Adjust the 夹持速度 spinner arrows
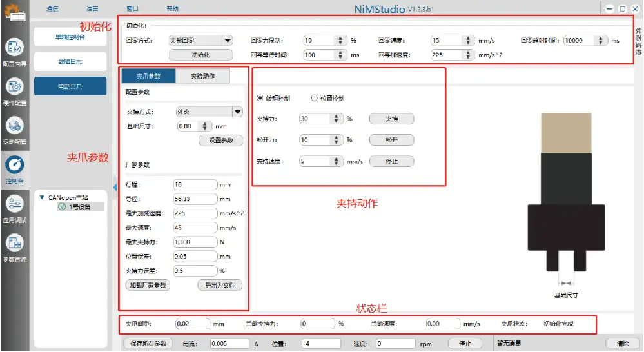Viewport: 644px width, 352px height. (x=337, y=161)
